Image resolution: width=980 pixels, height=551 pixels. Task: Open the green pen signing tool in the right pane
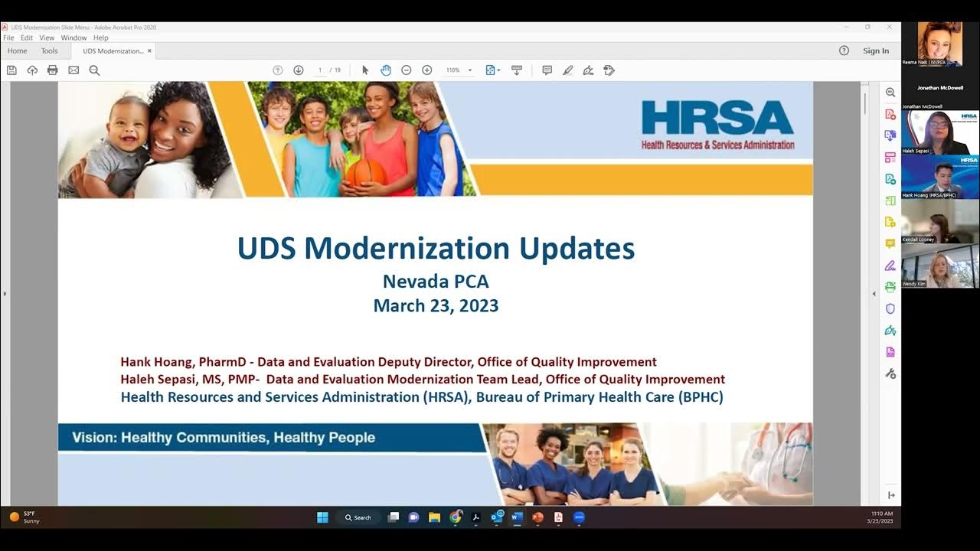[890, 331]
